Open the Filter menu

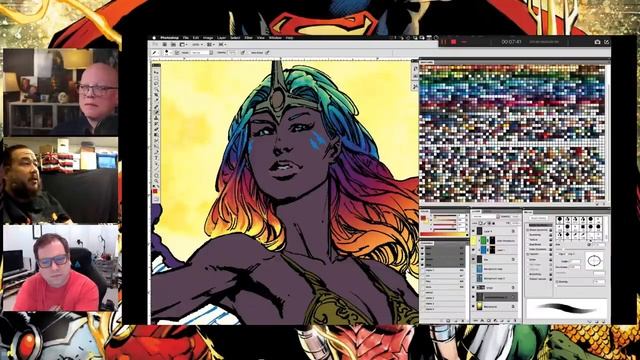tap(249, 38)
